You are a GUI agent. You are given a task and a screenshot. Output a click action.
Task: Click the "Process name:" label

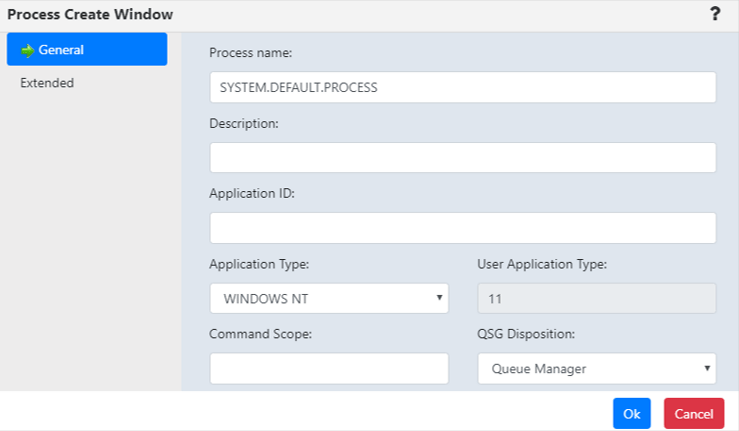coord(249,53)
